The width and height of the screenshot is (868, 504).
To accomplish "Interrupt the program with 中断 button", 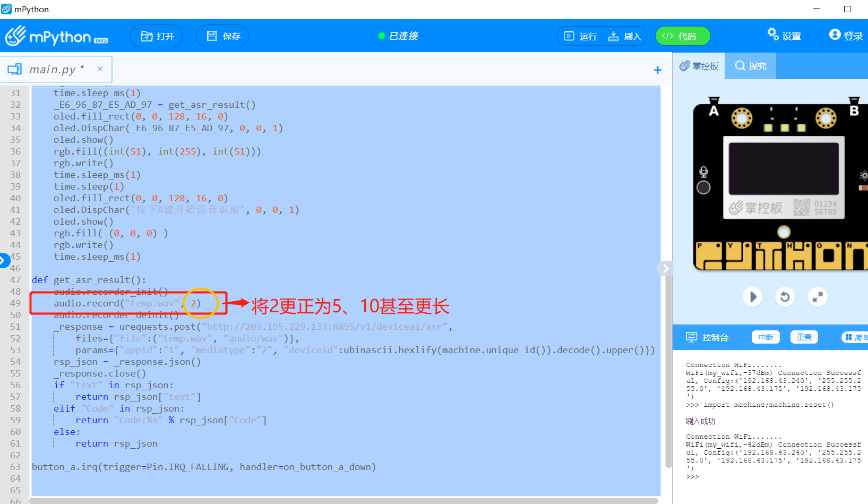I will 766,337.
